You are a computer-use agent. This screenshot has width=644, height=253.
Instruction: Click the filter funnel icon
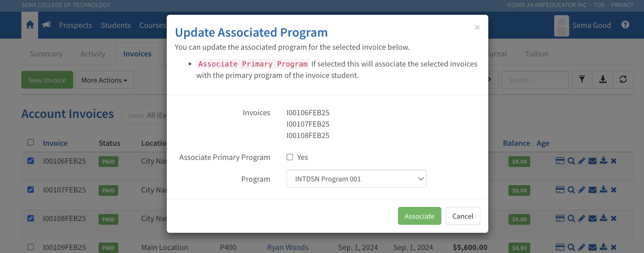[x=582, y=80]
